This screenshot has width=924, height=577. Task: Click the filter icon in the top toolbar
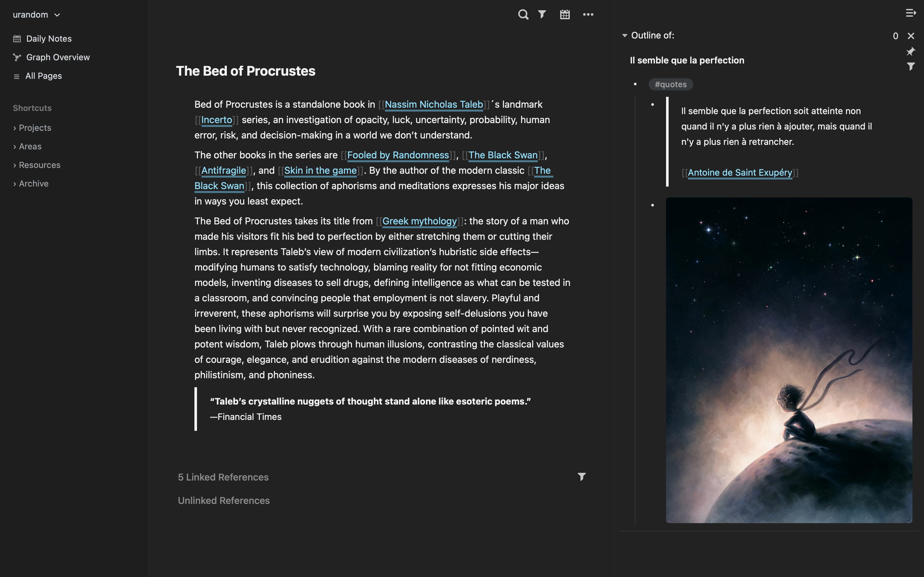[542, 14]
